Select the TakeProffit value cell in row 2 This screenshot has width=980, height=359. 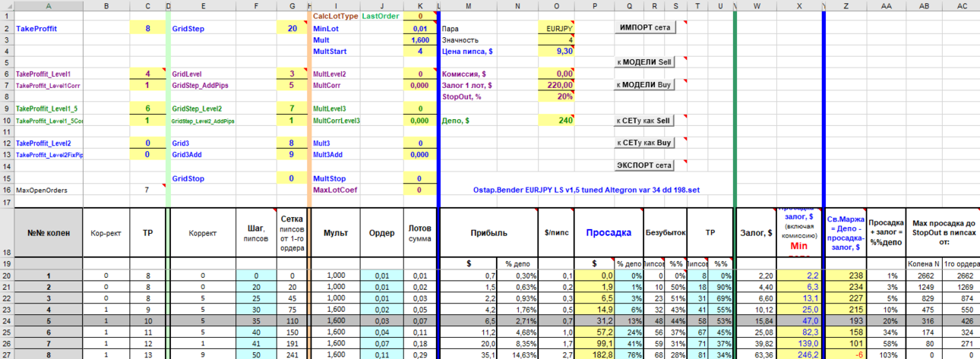tap(147, 28)
